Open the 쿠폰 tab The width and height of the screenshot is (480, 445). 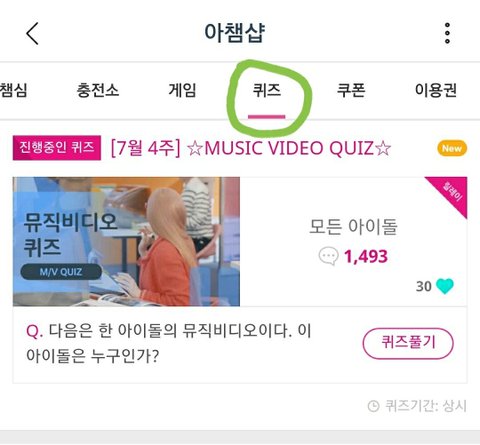coord(351,90)
